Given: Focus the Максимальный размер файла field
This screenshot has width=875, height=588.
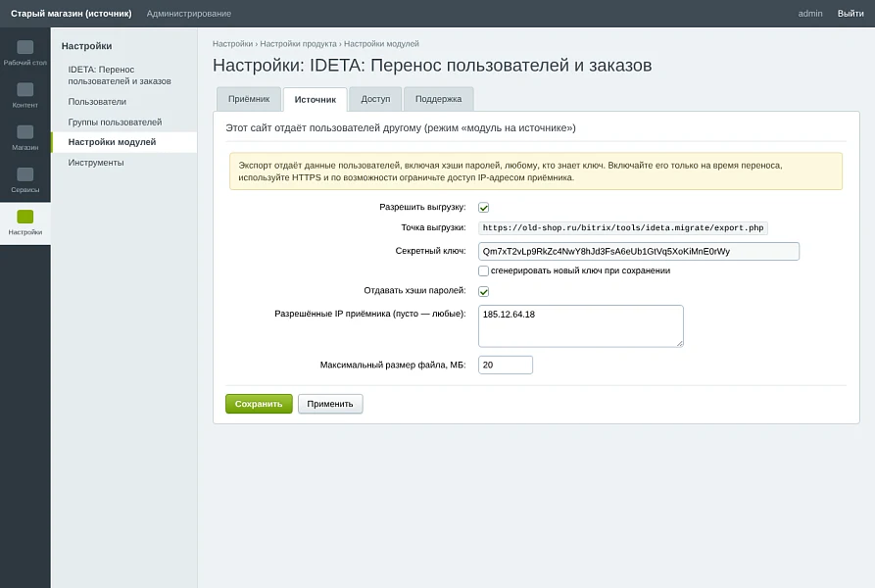Looking at the screenshot, I should [505, 365].
